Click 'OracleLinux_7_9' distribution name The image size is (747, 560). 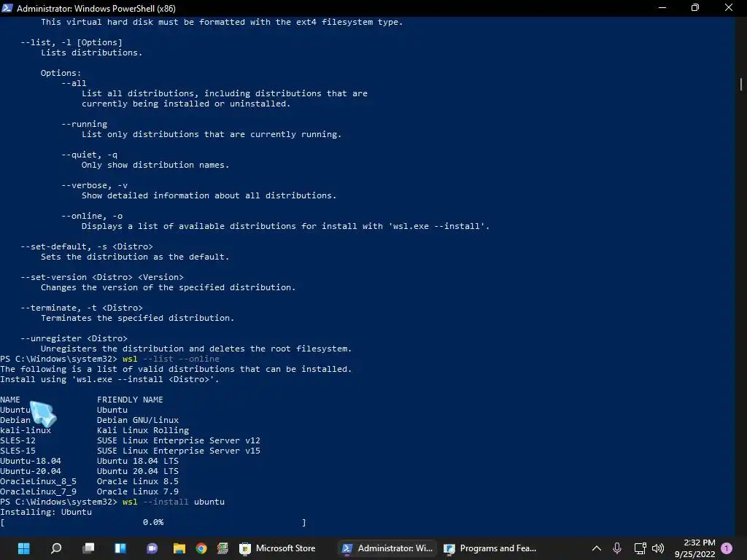(x=38, y=491)
